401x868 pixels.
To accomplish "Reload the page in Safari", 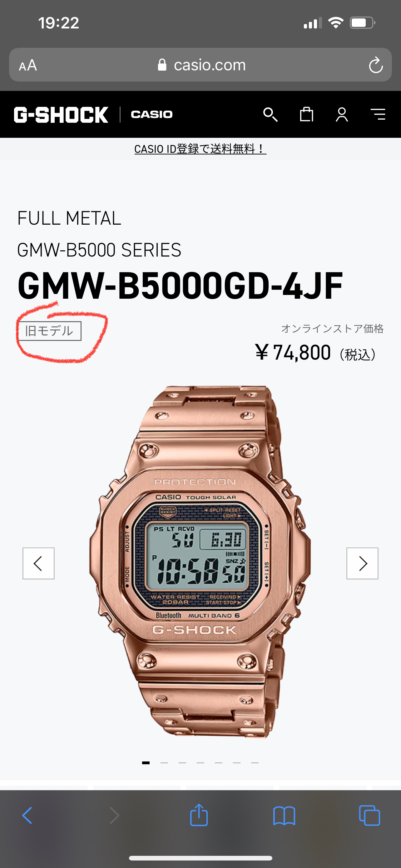I will pyautogui.click(x=376, y=65).
